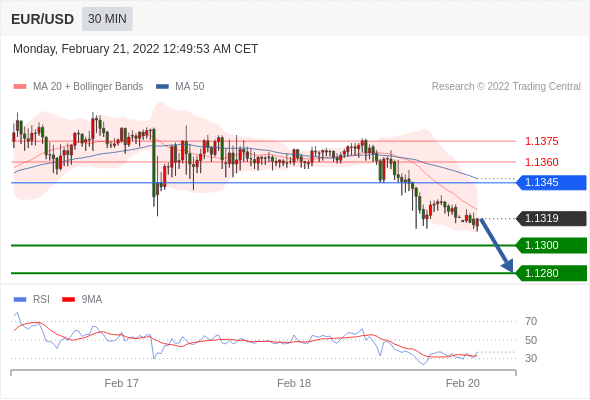Select the 1.1319 current price tag
The image size is (590, 400).
(552, 219)
